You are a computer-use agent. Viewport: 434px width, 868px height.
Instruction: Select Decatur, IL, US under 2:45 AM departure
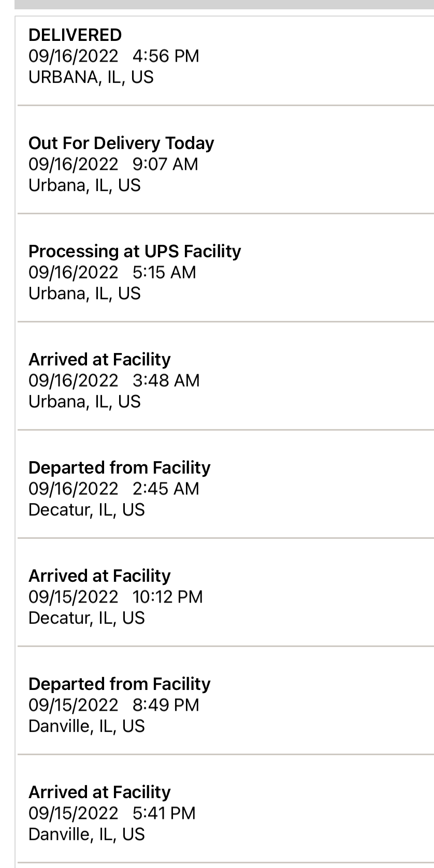click(x=86, y=510)
